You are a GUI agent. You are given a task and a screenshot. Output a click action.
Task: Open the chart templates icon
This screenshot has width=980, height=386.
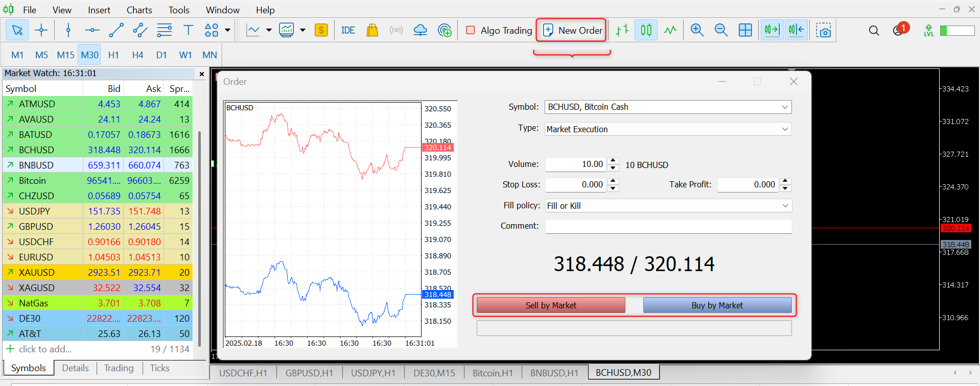pos(287,30)
